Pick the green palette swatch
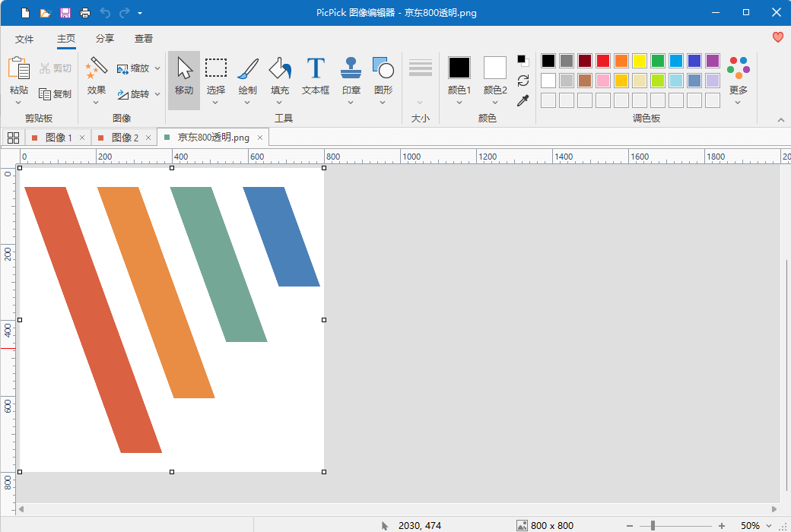791x532 pixels. point(658,61)
